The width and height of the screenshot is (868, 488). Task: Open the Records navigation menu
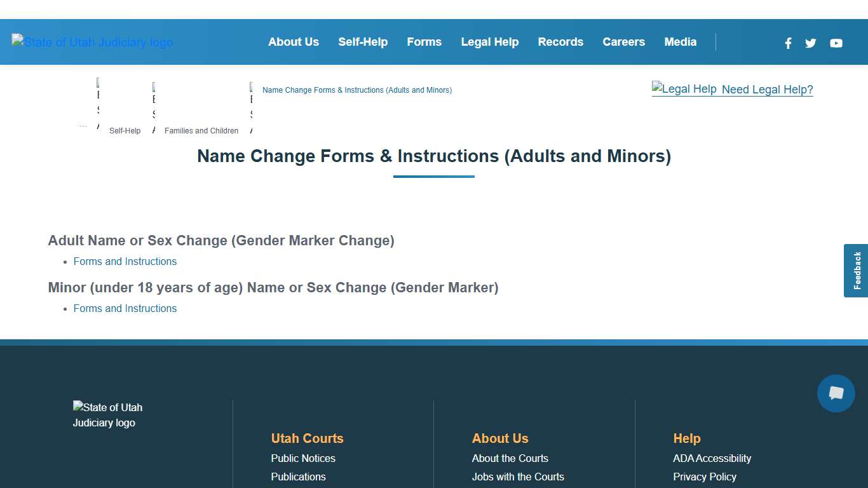pyautogui.click(x=560, y=42)
